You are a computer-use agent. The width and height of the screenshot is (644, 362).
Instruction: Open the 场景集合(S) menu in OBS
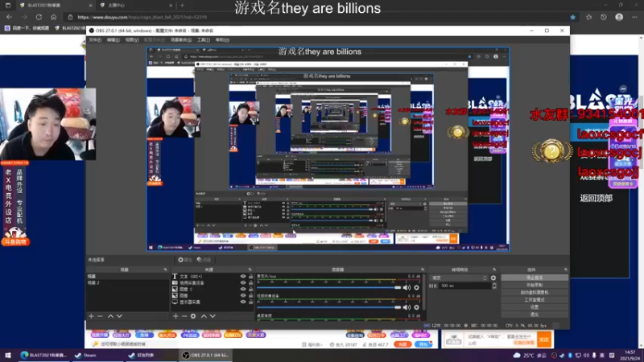pos(180,39)
